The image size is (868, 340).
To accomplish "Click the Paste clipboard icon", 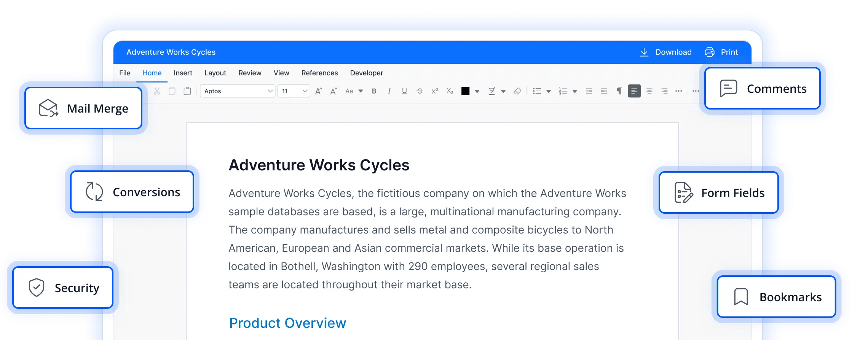I will click(187, 91).
